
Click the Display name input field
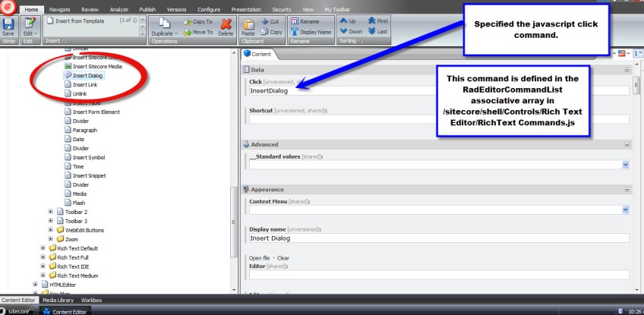coord(438,238)
